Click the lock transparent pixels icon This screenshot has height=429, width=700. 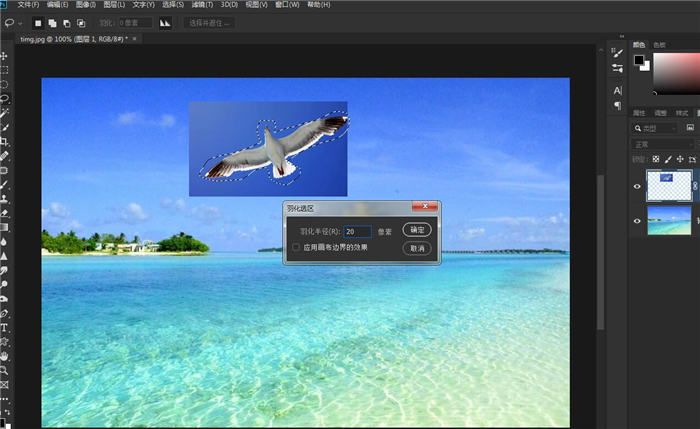pos(655,159)
